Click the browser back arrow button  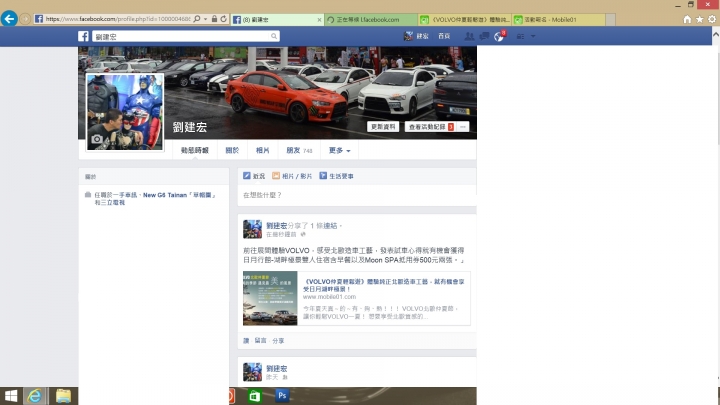(x=9, y=19)
